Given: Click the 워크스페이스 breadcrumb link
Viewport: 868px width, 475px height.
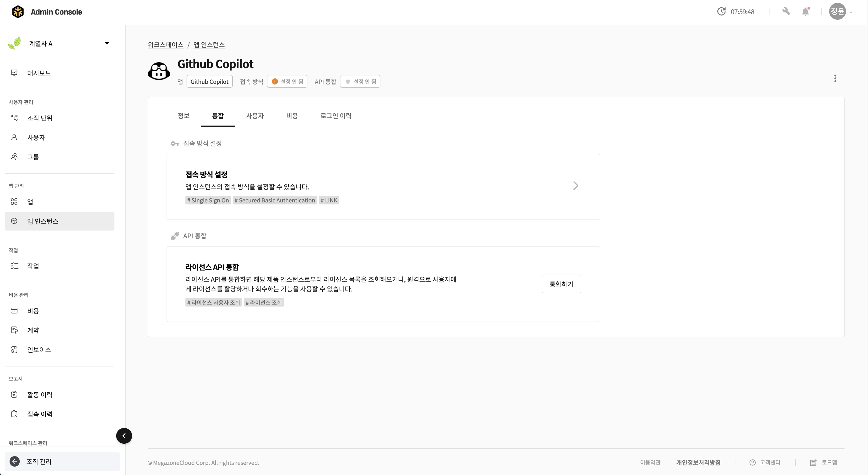Looking at the screenshot, I should click(165, 45).
